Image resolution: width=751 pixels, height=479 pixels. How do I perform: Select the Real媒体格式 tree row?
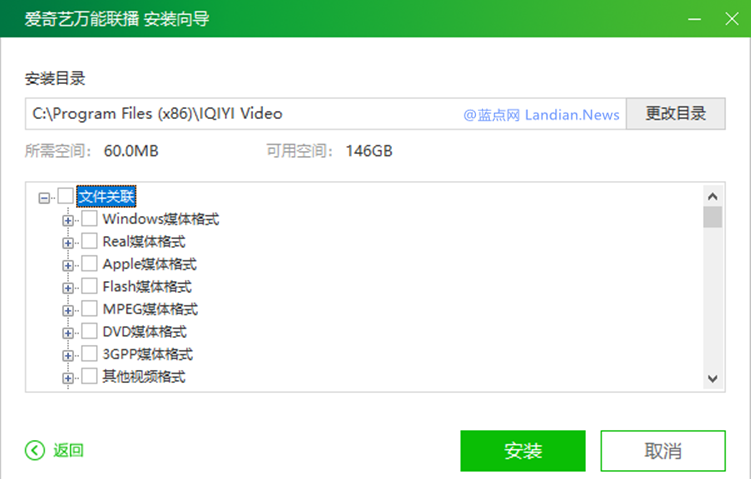point(144,241)
